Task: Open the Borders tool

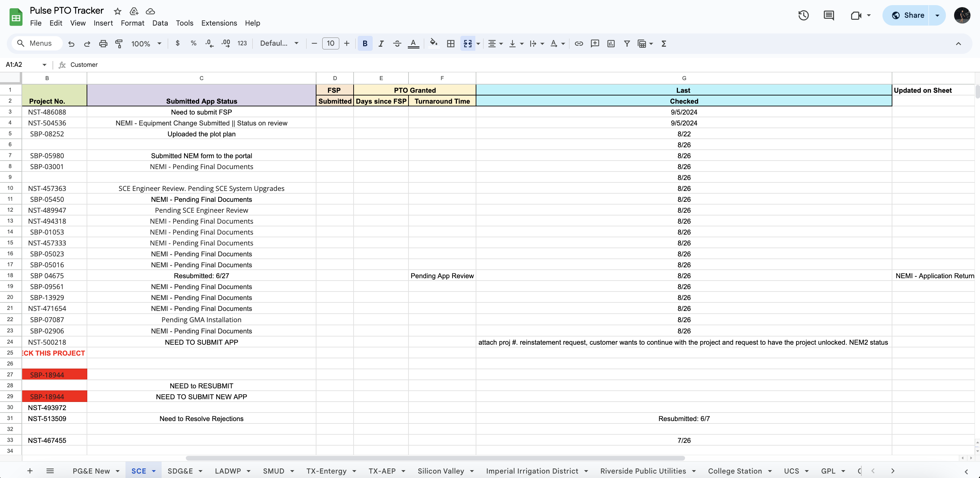Action: click(x=451, y=44)
